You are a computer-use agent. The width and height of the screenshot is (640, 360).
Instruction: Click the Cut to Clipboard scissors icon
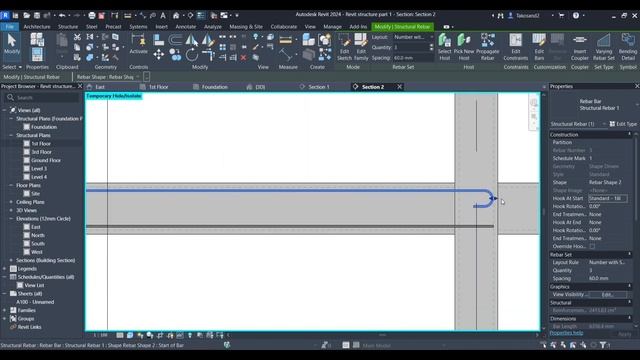coord(77,37)
